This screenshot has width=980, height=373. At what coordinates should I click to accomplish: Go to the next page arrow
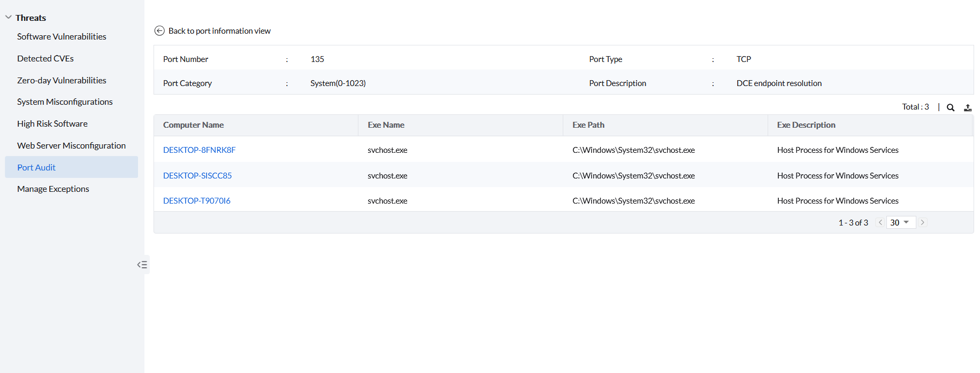coord(923,222)
